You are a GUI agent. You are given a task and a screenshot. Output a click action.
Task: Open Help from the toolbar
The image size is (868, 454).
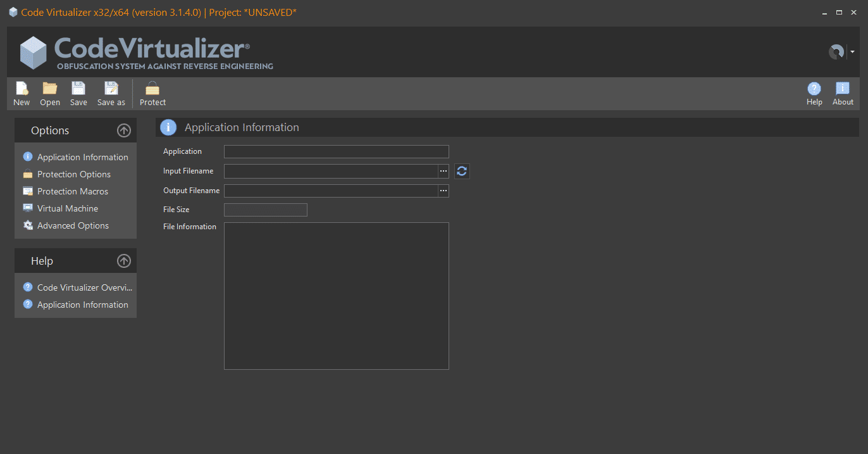[x=814, y=89]
